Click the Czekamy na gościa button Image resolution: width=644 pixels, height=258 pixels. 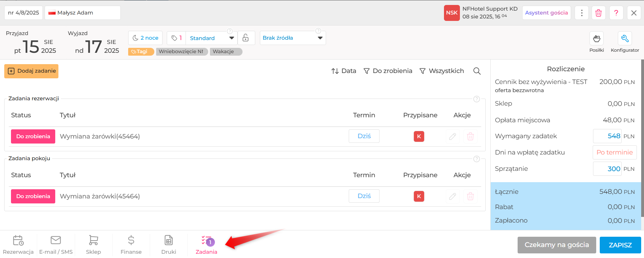[x=557, y=245]
